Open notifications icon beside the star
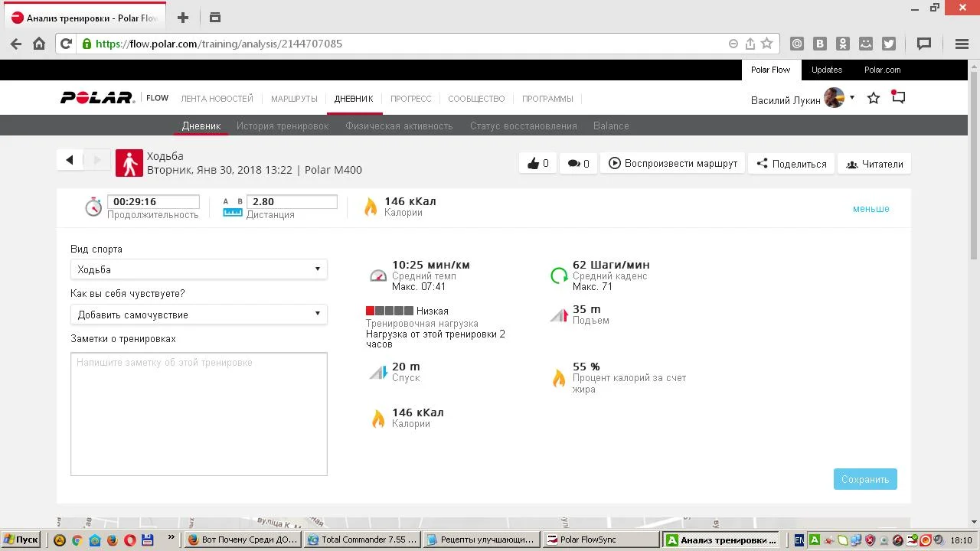The image size is (980, 551). (899, 98)
